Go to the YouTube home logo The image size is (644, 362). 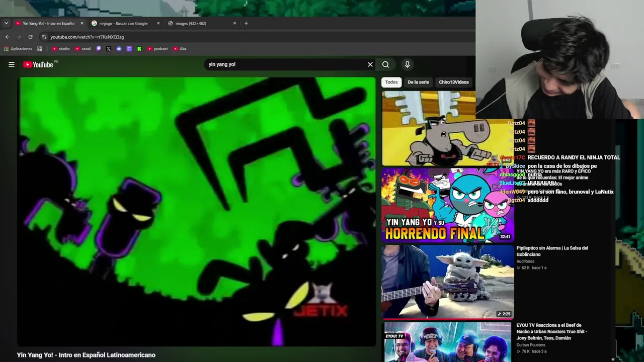click(x=38, y=64)
